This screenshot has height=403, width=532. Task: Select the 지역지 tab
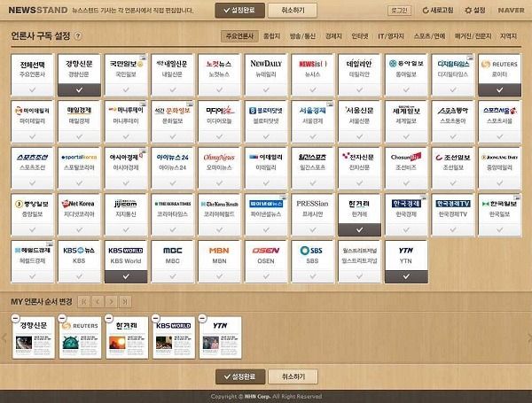click(x=508, y=36)
